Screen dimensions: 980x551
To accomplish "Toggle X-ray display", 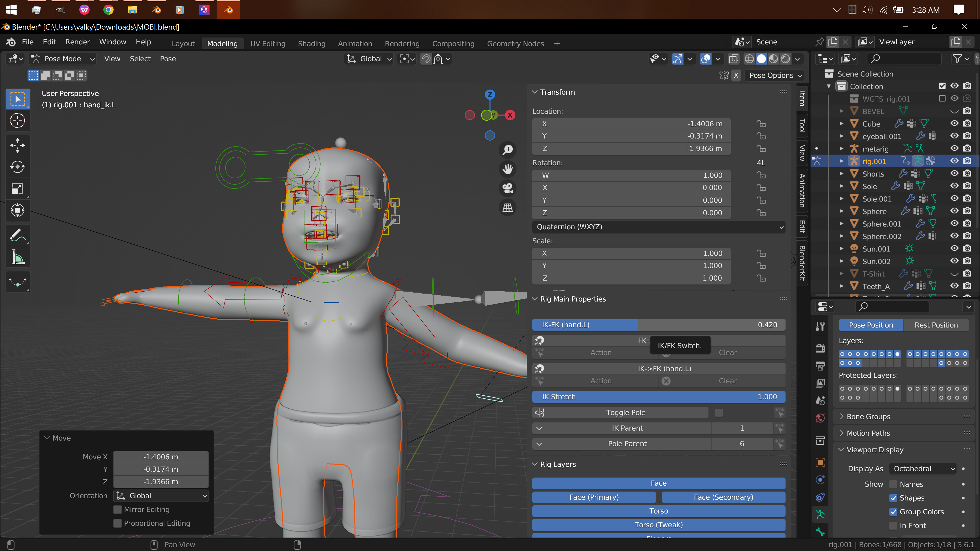I will tap(734, 59).
